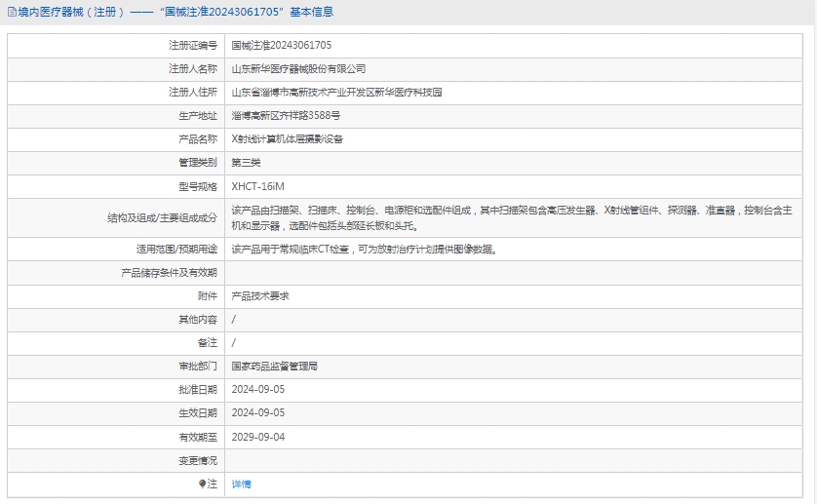Click the model specification XHCT-16iM

[x=257, y=186]
